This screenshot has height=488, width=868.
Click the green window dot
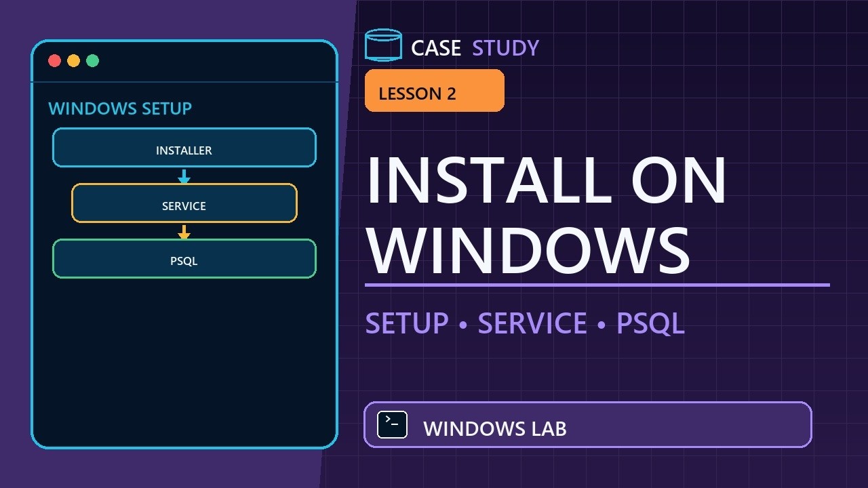point(93,61)
